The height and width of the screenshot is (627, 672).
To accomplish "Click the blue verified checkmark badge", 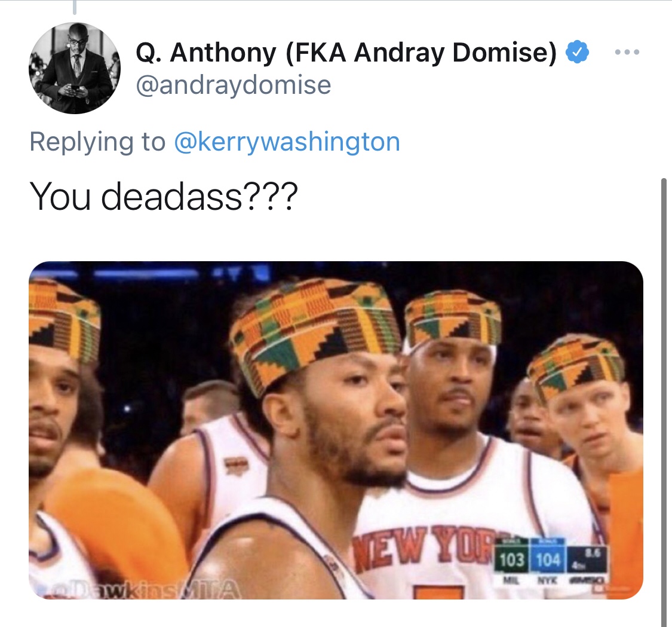I will tap(577, 53).
